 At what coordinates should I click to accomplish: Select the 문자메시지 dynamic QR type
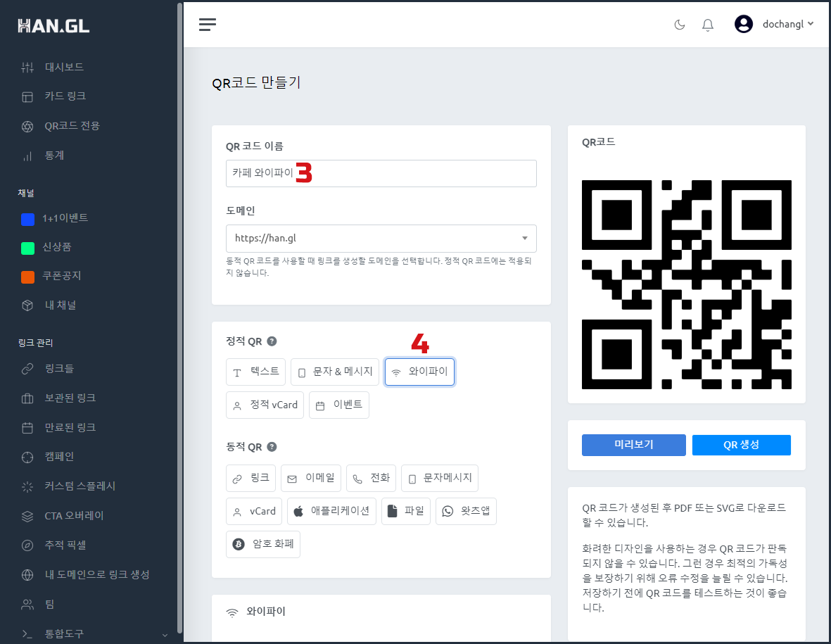tap(440, 478)
